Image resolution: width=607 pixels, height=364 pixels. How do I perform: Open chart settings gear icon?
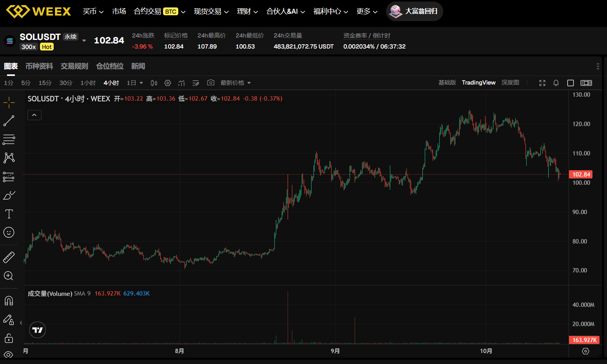click(168, 83)
